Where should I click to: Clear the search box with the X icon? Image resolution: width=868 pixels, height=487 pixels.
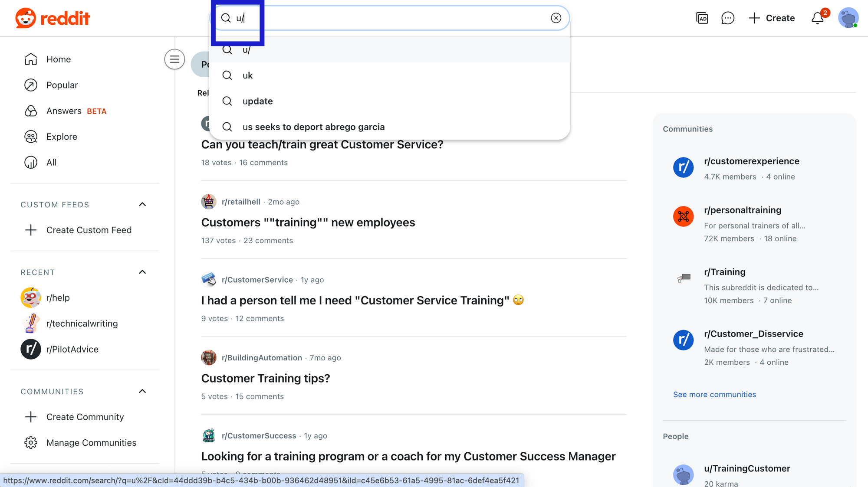coord(556,18)
